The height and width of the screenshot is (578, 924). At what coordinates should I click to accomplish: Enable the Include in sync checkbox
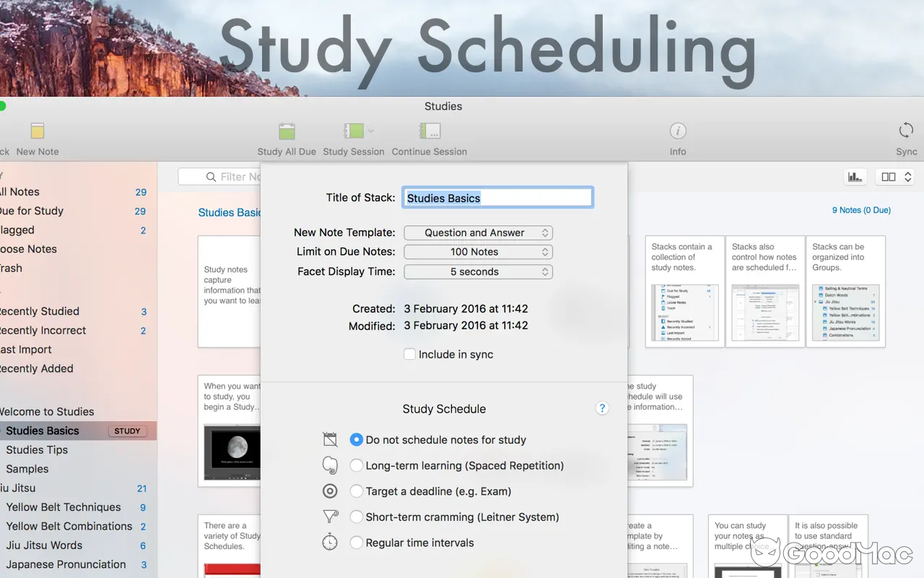click(410, 354)
